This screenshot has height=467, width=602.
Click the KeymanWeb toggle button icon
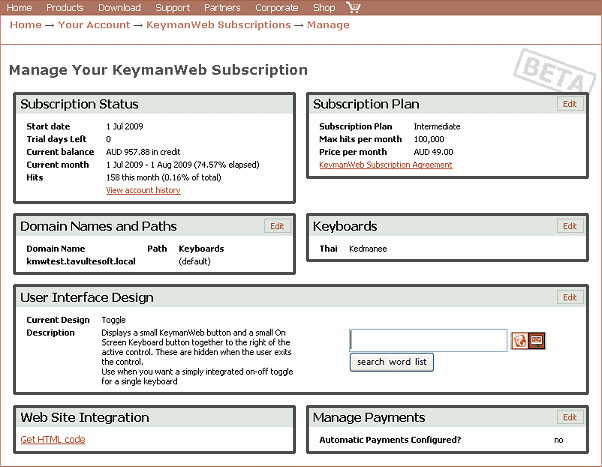(519, 341)
